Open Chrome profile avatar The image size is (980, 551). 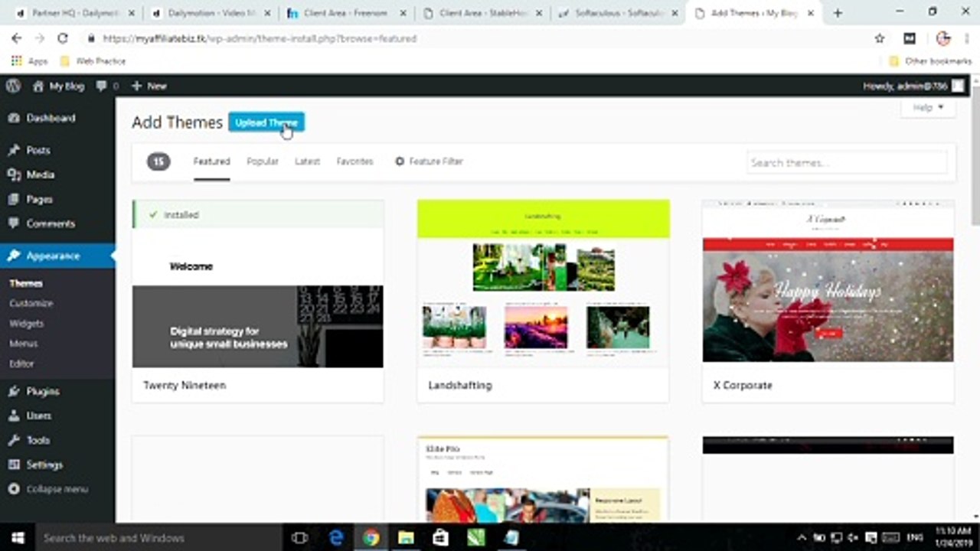(942, 38)
